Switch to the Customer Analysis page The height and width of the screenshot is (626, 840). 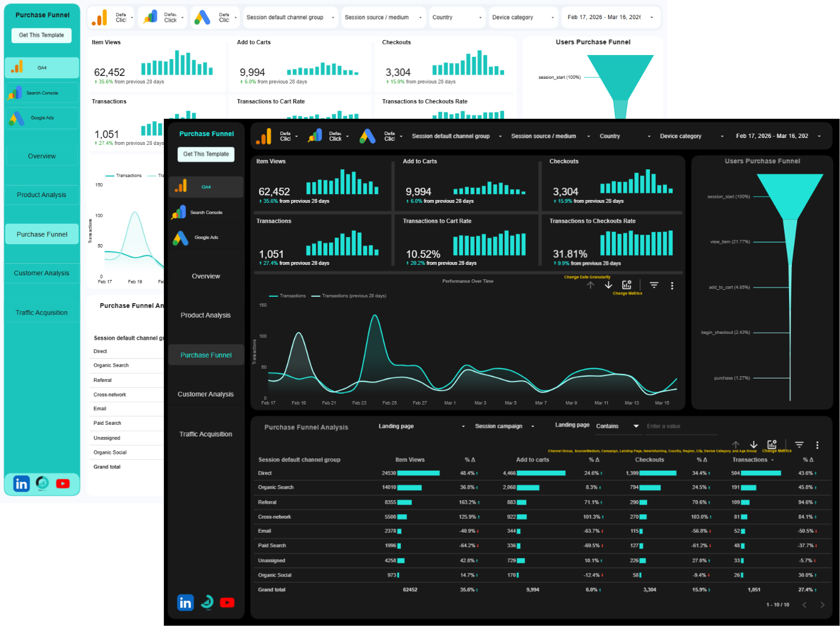206,394
